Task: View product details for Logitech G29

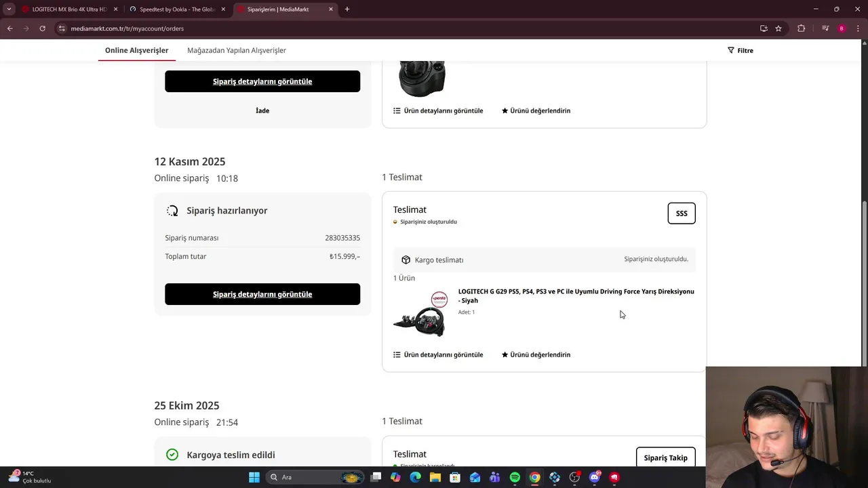Action: click(x=438, y=354)
